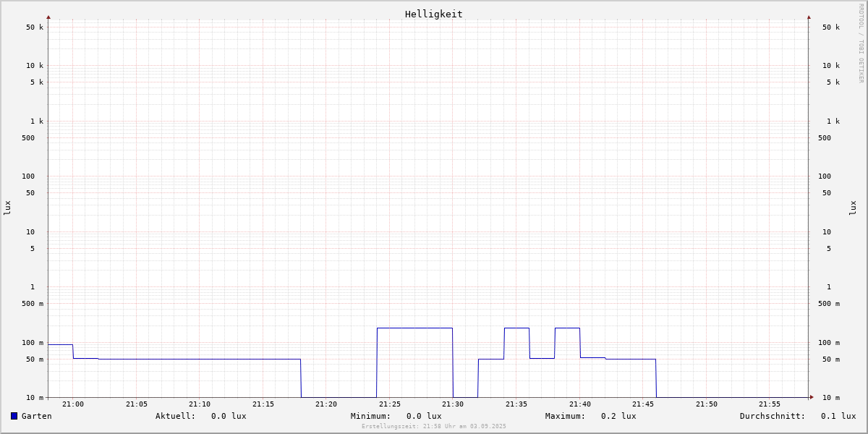Click the 500 m label on right axis
Viewport: 868px width, 434px height.
[x=829, y=304]
